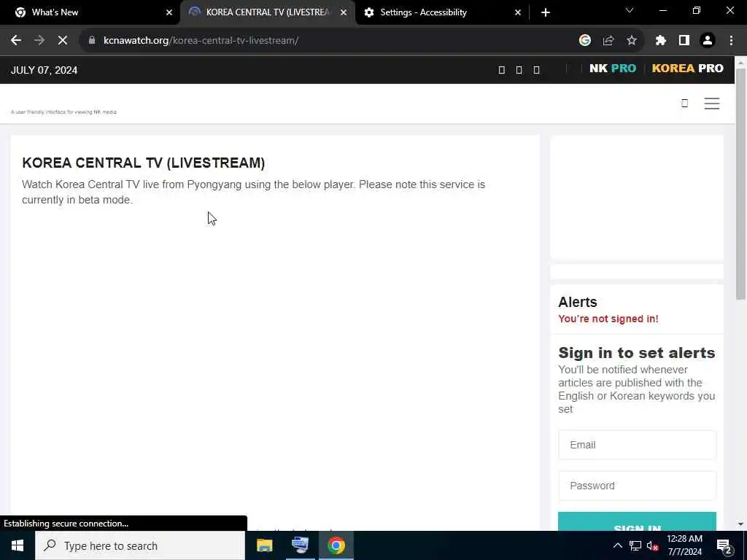Toggle the browser side panel

tap(684, 41)
